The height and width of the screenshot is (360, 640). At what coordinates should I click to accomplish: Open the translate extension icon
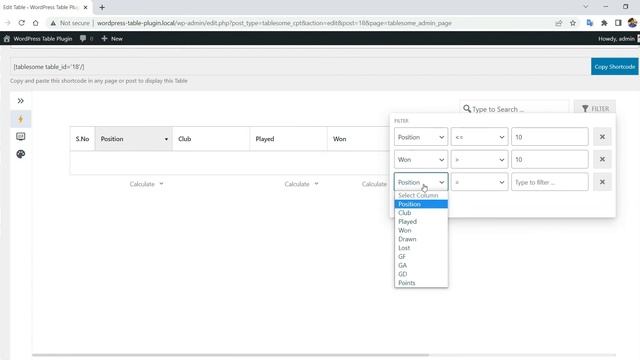coord(590,23)
